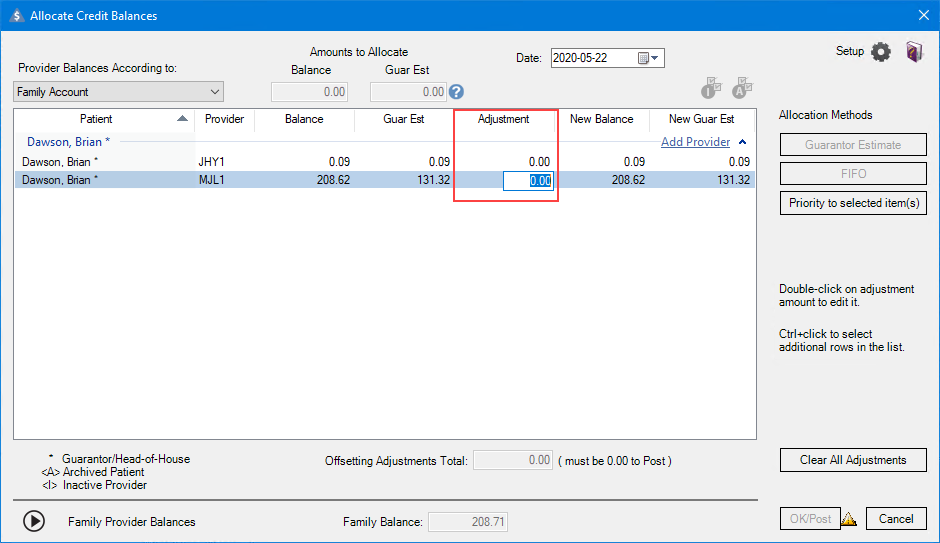Screen dimensions: 940x543
Task: Click the inactive provider filter icon
Action: [x=711, y=89]
